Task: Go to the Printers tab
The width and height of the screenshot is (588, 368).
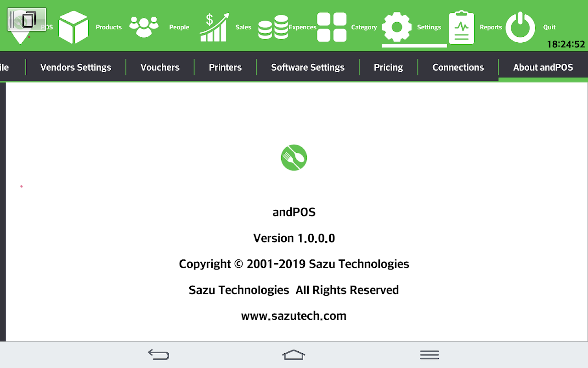Action: click(225, 67)
